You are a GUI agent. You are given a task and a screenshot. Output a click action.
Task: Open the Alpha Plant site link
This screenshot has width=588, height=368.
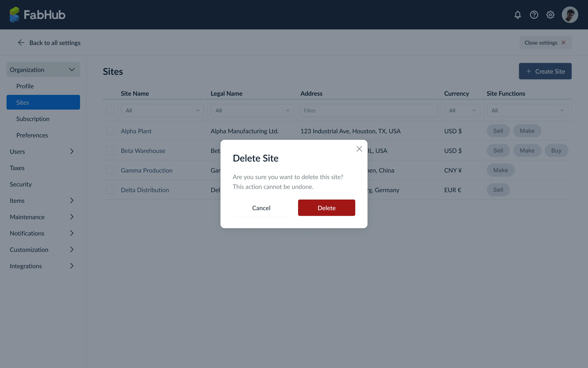tap(136, 131)
